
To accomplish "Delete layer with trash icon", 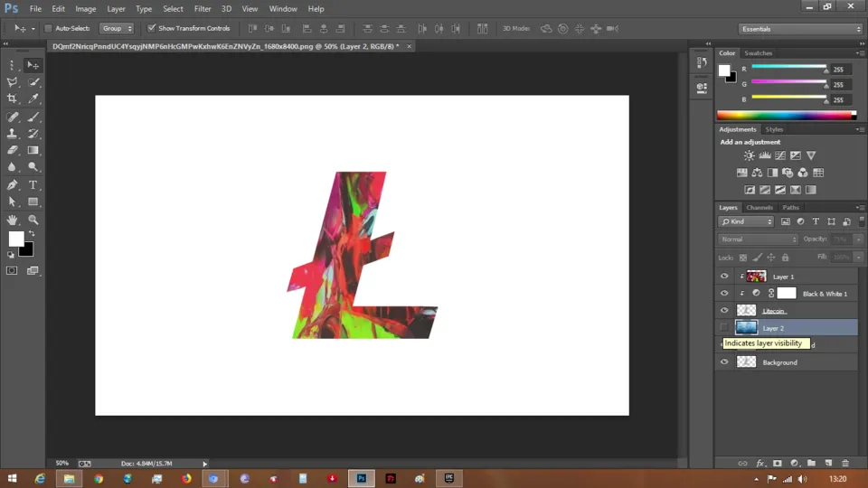I will tap(845, 463).
